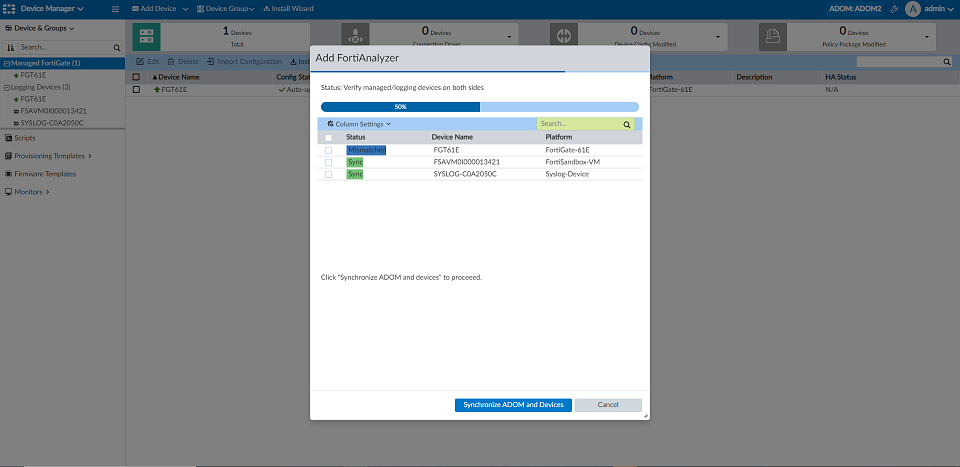
Task: Open Policy Package Modified dropdown arrow
Action: 927,37
